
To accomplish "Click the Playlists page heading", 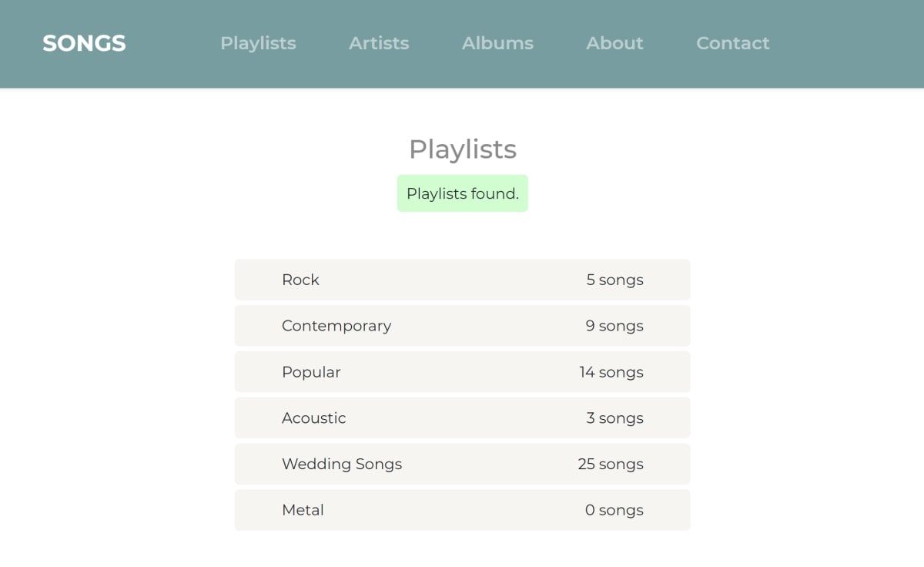I will coord(462,149).
